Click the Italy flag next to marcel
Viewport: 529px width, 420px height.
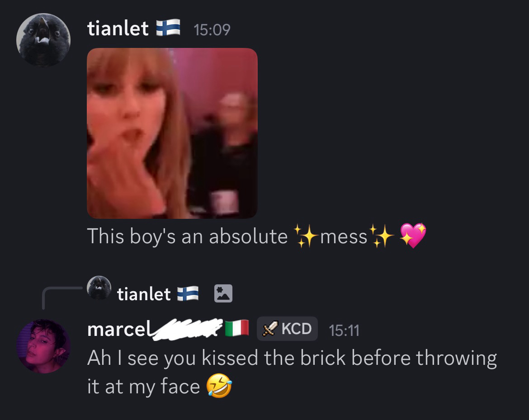pyautogui.click(x=237, y=328)
